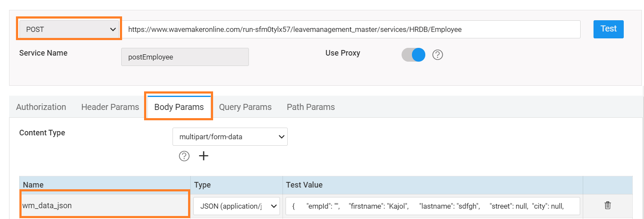644x219 pixels.
Task: Click the service URL input field
Action: (352, 29)
